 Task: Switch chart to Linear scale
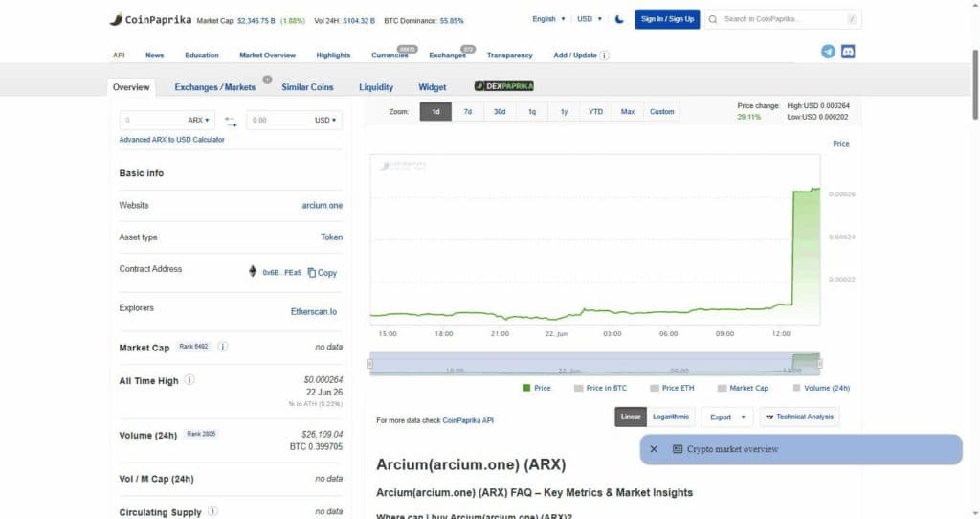631,417
